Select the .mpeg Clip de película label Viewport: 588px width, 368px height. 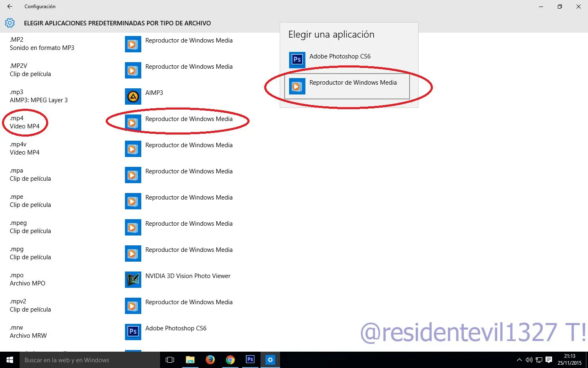pyautogui.click(x=30, y=227)
